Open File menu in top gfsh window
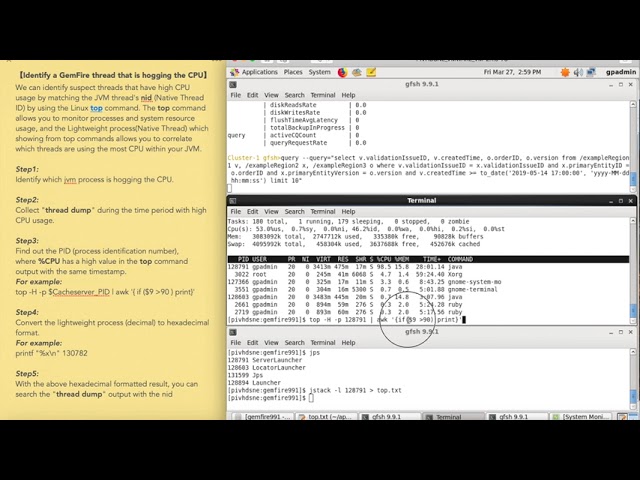The width and height of the screenshot is (640, 480). click(236, 95)
